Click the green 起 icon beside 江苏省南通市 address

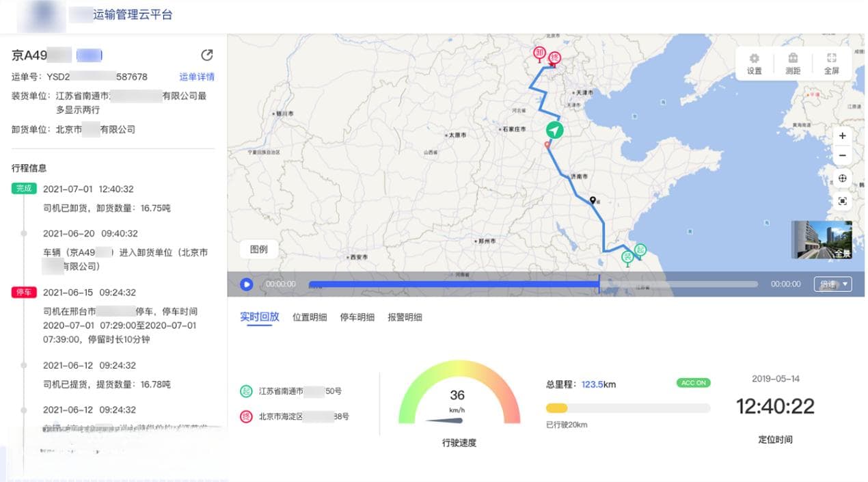pyautogui.click(x=246, y=392)
